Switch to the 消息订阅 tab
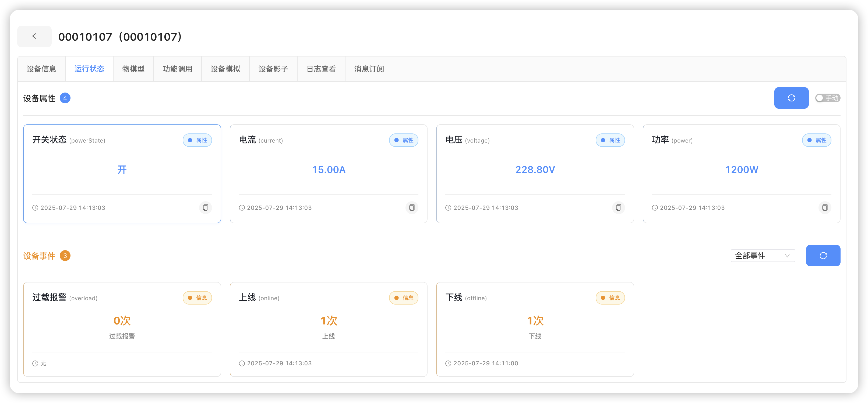868x403 pixels. point(369,69)
